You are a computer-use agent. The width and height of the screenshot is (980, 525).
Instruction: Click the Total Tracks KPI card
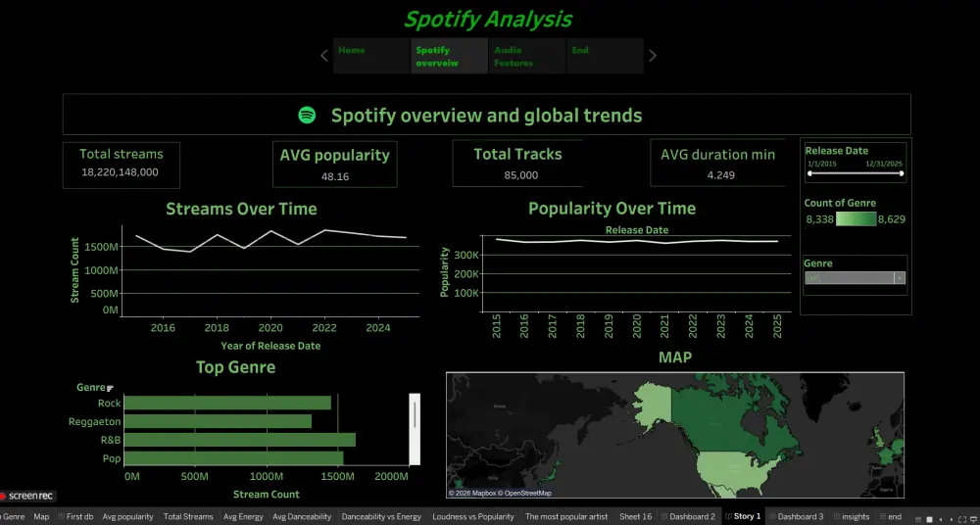pos(517,164)
